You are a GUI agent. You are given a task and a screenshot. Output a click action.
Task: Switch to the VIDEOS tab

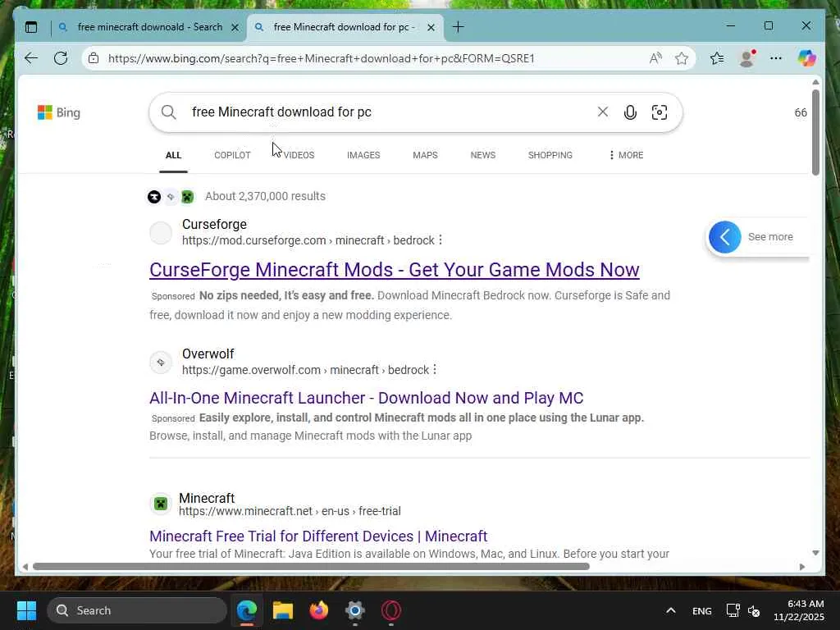pos(299,155)
